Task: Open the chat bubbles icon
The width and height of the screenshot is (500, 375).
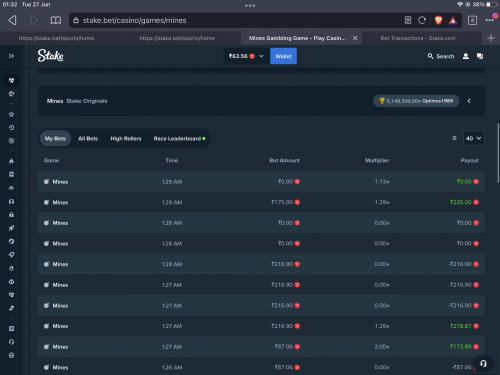Action: click(480, 56)
